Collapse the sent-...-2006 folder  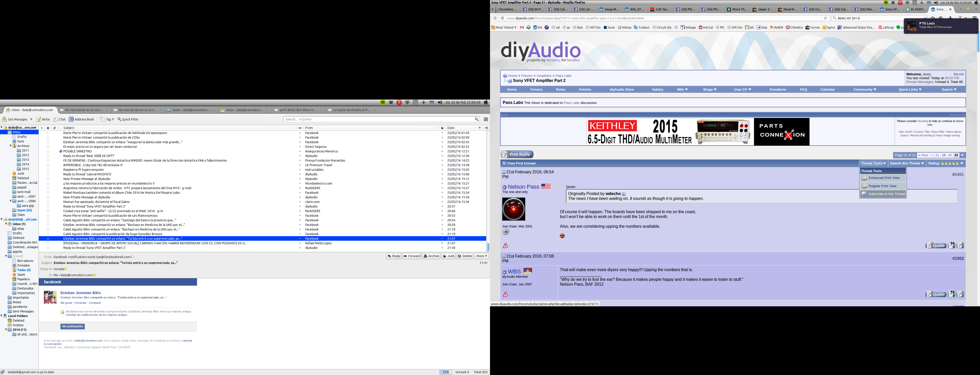click(11, 201)
